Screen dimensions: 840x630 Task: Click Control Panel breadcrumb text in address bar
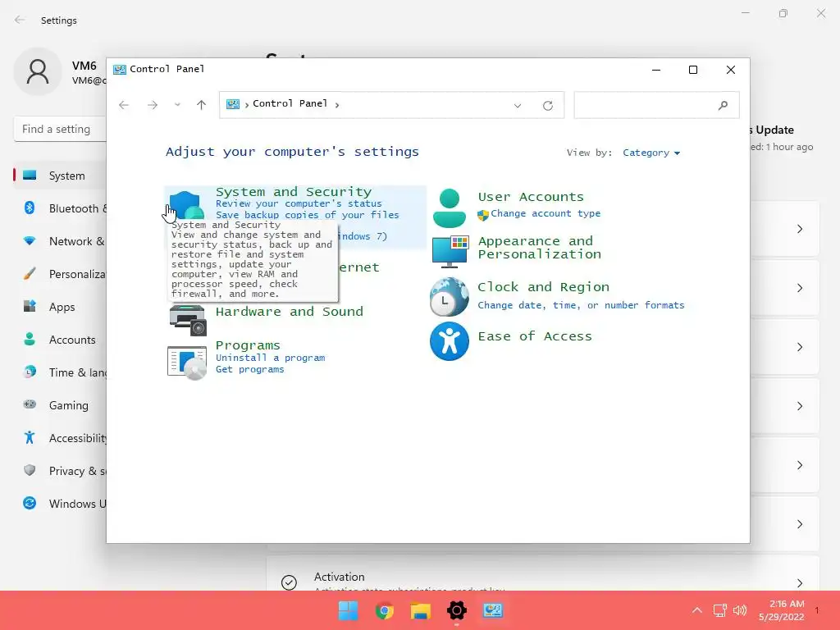[x=290, y=103]
